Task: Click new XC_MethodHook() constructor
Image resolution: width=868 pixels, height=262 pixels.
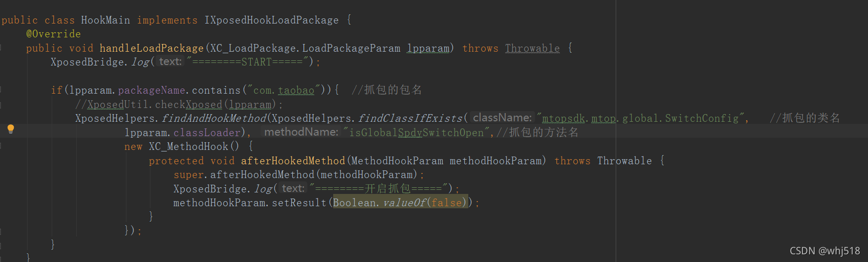Action: coord(181,146)
